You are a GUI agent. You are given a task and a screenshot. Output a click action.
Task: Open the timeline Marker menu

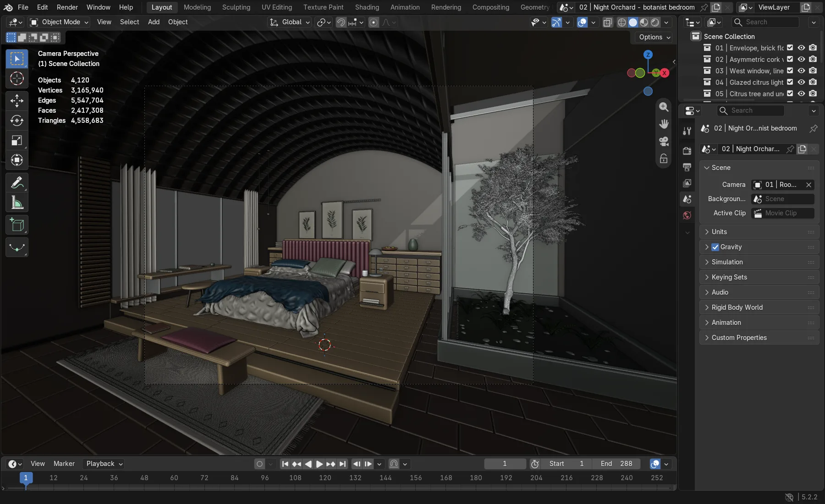pyautogui.click(x=64, y=464)
